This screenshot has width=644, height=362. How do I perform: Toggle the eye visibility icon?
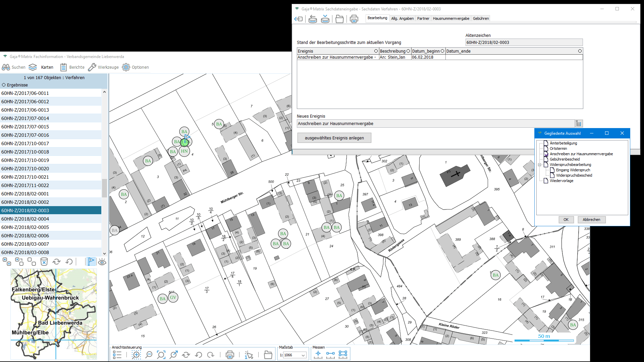coord(102,262)
